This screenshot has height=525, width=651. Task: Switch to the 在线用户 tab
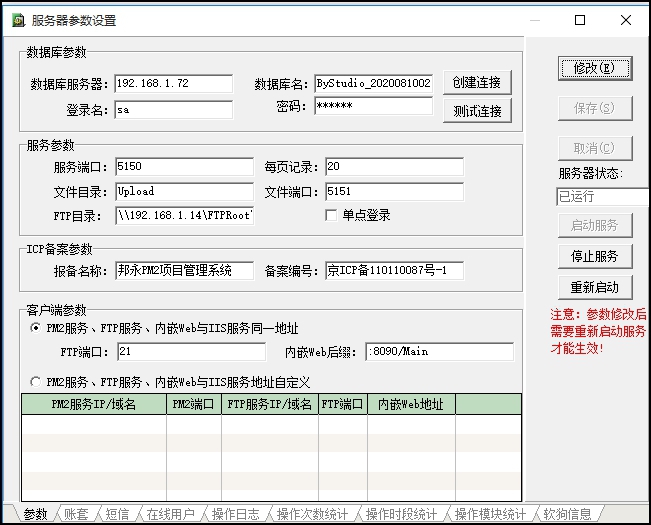(170, 514)
